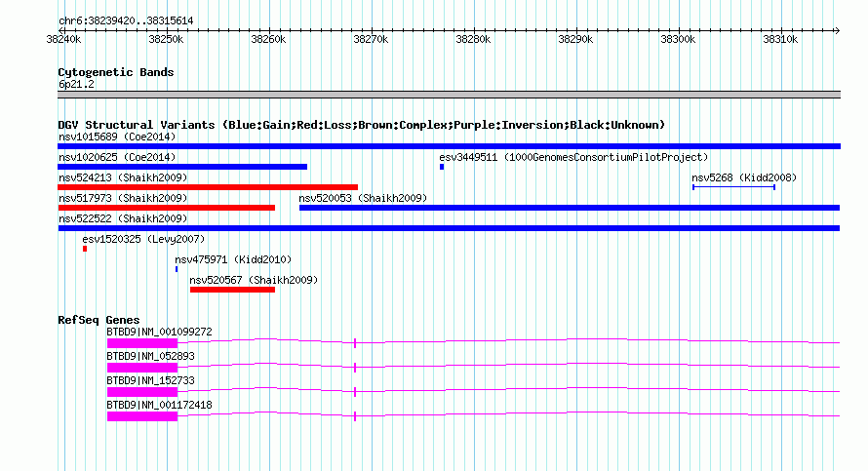Click the esv1520325 (Levy2007) label
Screen dimensions: 868x471
[143, 239]
